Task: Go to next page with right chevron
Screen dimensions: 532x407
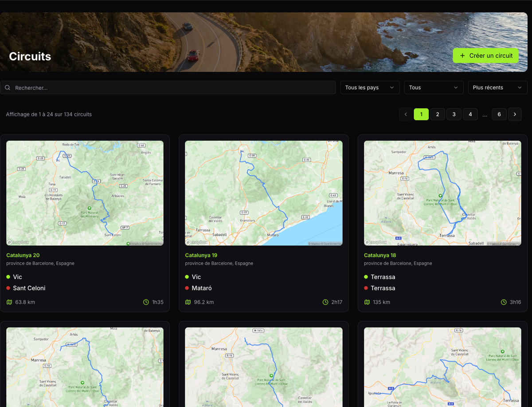Action: point(515,114)
